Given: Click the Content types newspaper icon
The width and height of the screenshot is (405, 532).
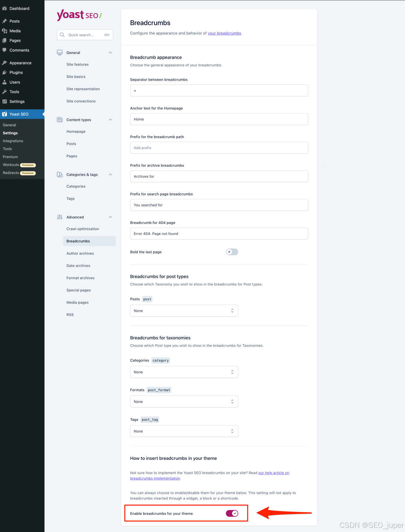Looking at the screenshot, I should tap(60, 119).
